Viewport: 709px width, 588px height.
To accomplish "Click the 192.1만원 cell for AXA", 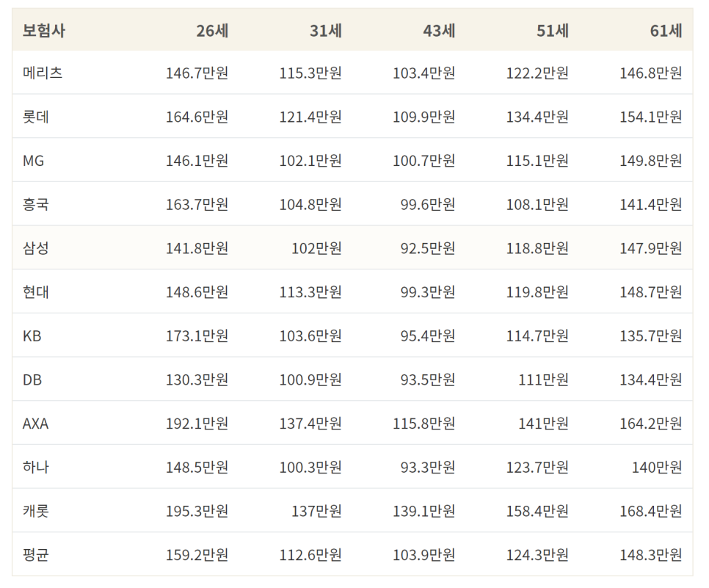I will (x=197, y=424).
